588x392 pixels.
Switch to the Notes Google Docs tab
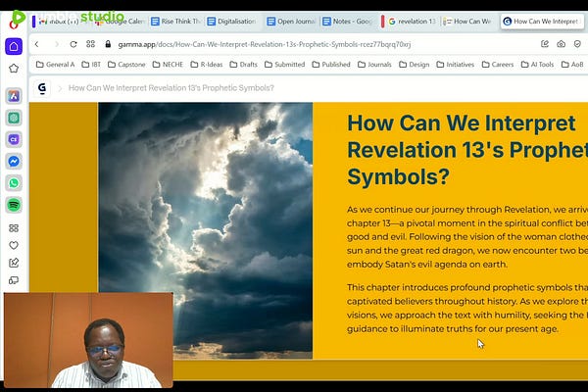348,22
